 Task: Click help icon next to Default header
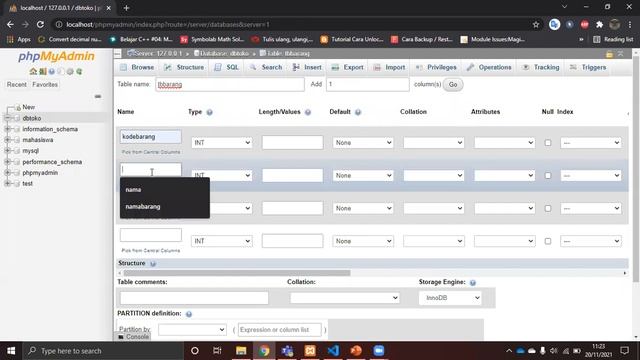pos(358,112)
